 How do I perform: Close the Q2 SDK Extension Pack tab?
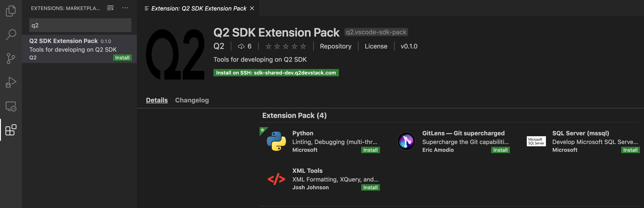tap(252, 8)
